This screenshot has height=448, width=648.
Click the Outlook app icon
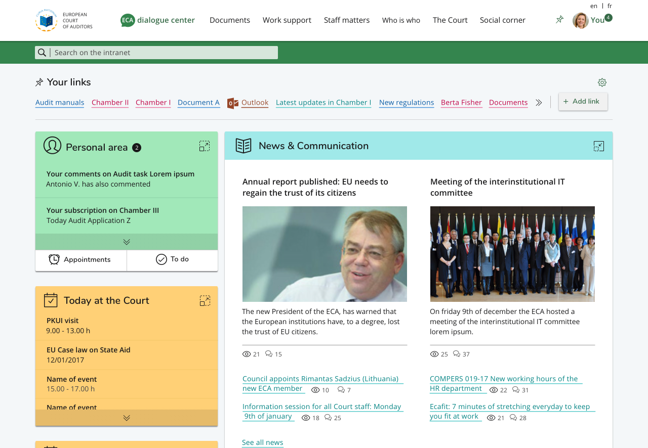click(233, 103)
